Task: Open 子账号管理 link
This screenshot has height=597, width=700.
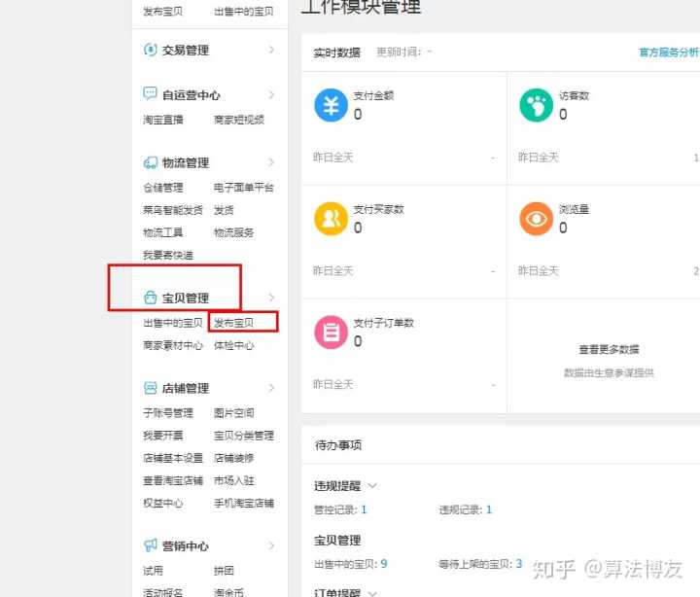Action: pos(168,413)
